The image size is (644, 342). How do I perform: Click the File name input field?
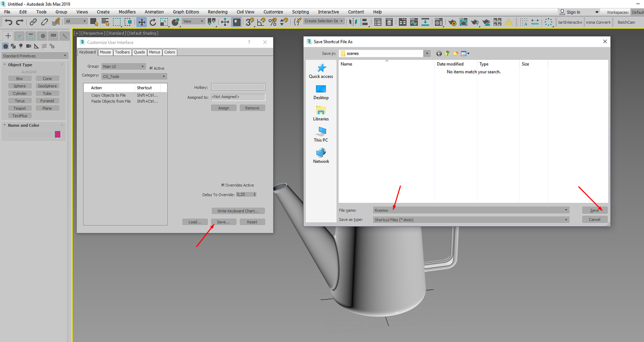471,210
